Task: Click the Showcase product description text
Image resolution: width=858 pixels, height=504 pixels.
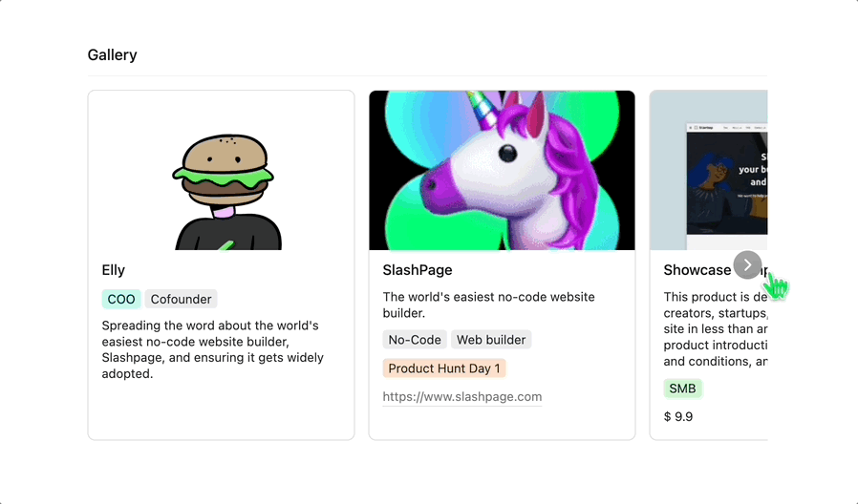Action: point(716,329)
